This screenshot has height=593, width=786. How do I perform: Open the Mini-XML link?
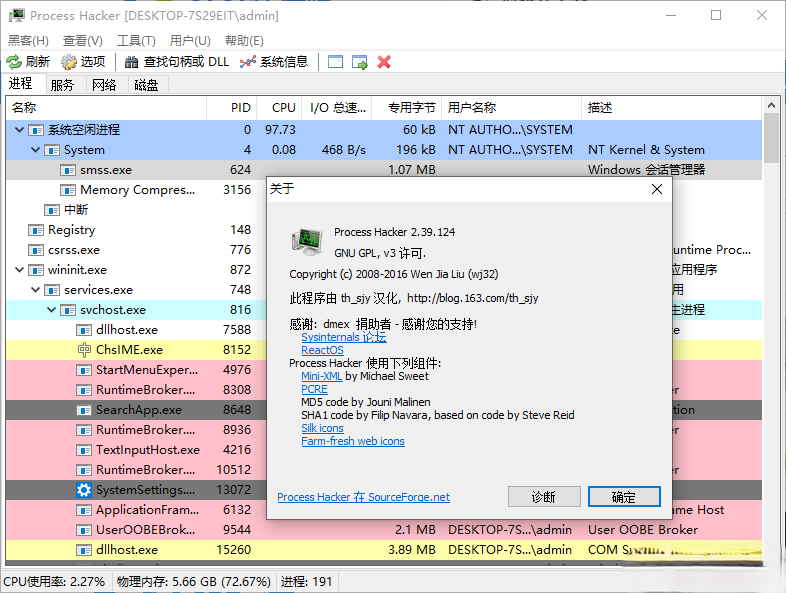point(321,376)
